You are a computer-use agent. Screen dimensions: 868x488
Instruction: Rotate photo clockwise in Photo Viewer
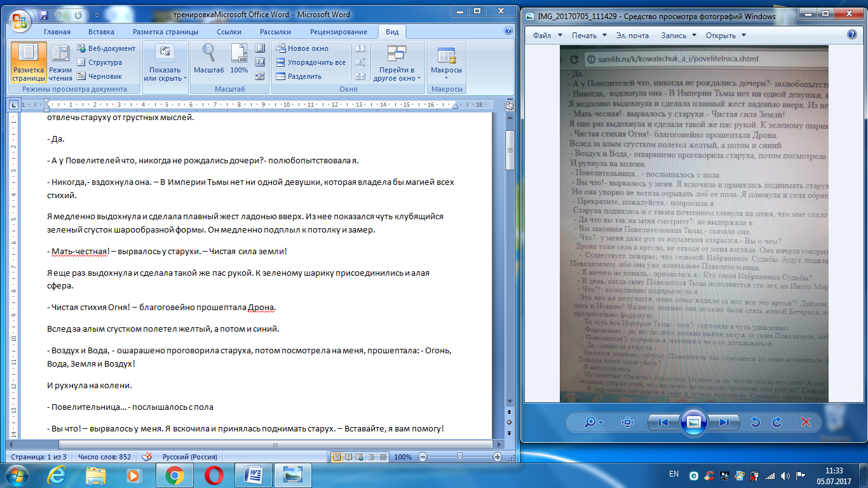coord(776,422)
